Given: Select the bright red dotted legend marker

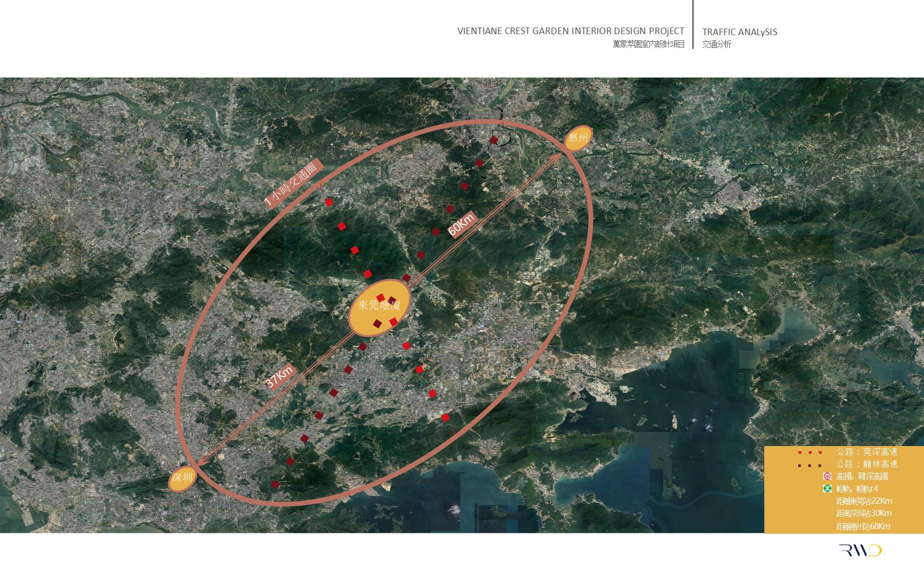Looking at the screenshot, I should (x=810, y=452).
